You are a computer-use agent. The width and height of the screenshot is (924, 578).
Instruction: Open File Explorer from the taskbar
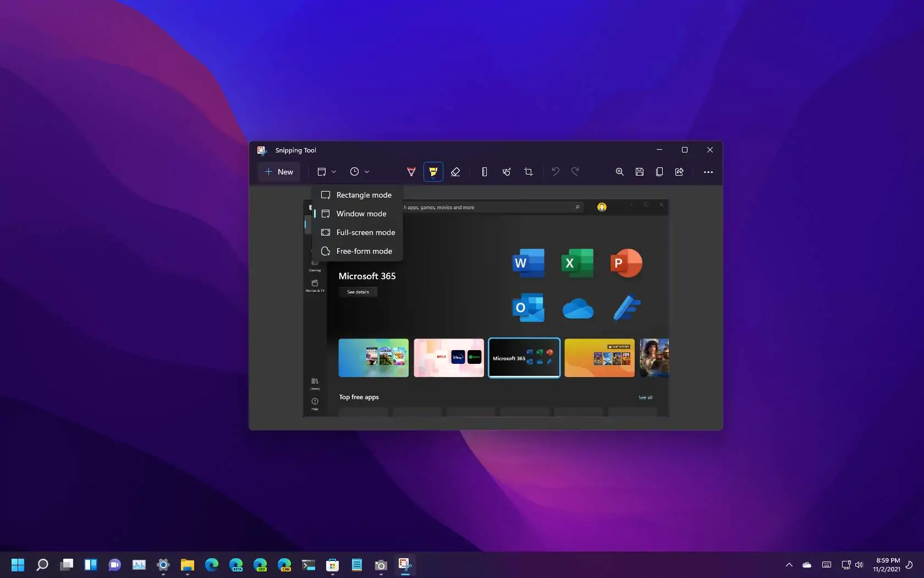point(188,565)
